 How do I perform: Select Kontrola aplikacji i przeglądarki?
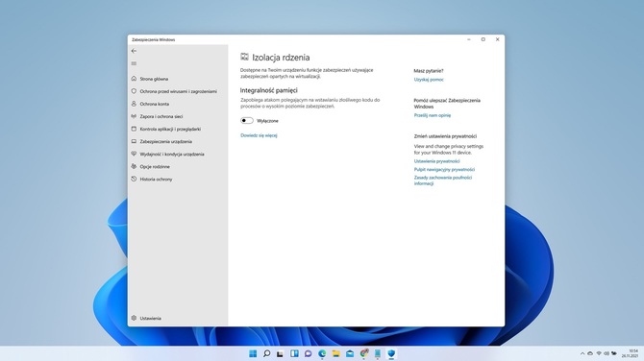click(x=170, y=130)
